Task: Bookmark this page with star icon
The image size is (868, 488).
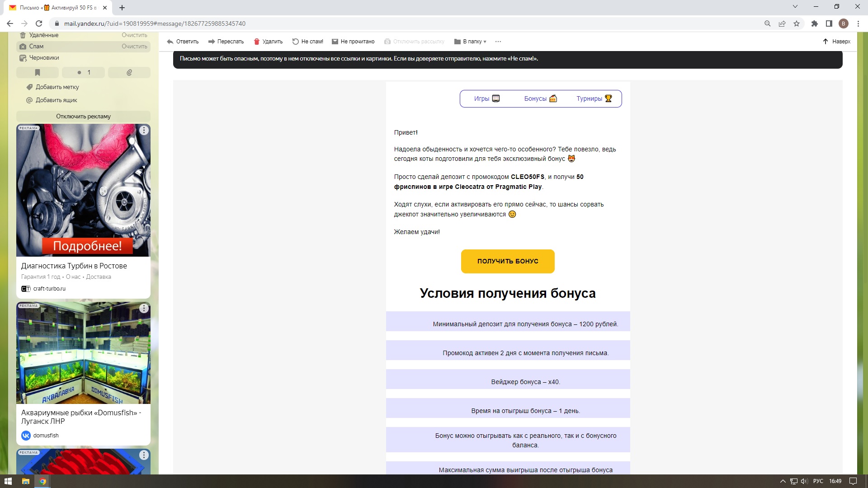Action: [797, 23]
